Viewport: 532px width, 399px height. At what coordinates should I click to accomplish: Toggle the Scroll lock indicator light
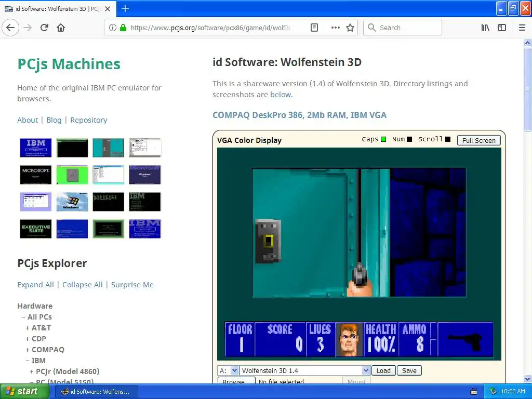point(448,139)
